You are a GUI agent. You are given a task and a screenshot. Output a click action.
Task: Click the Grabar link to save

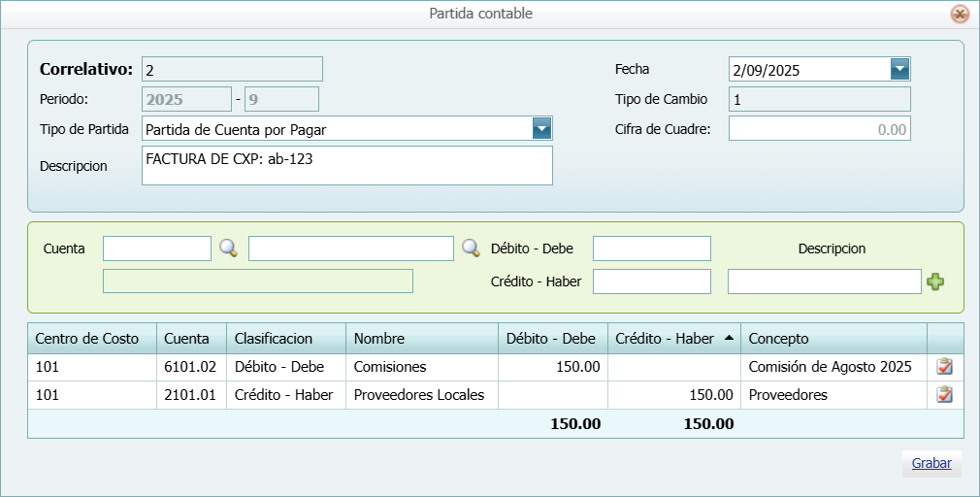click(931, 463)
